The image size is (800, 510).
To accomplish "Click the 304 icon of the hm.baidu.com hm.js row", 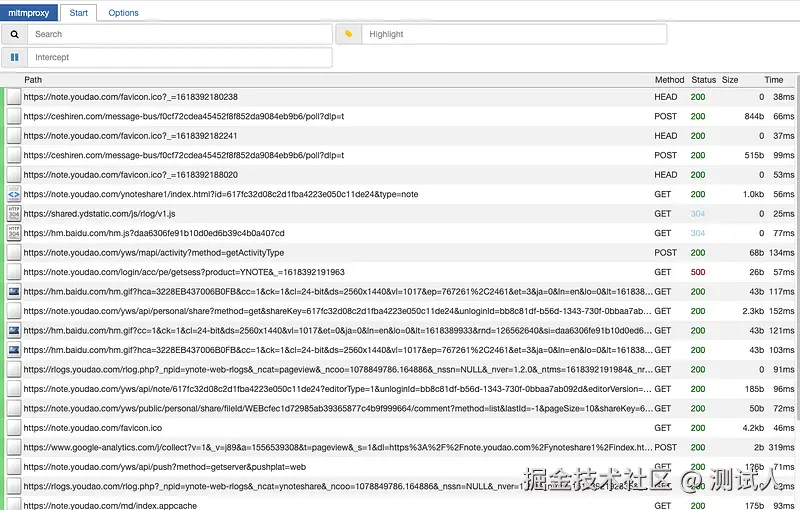I will 14,233.
